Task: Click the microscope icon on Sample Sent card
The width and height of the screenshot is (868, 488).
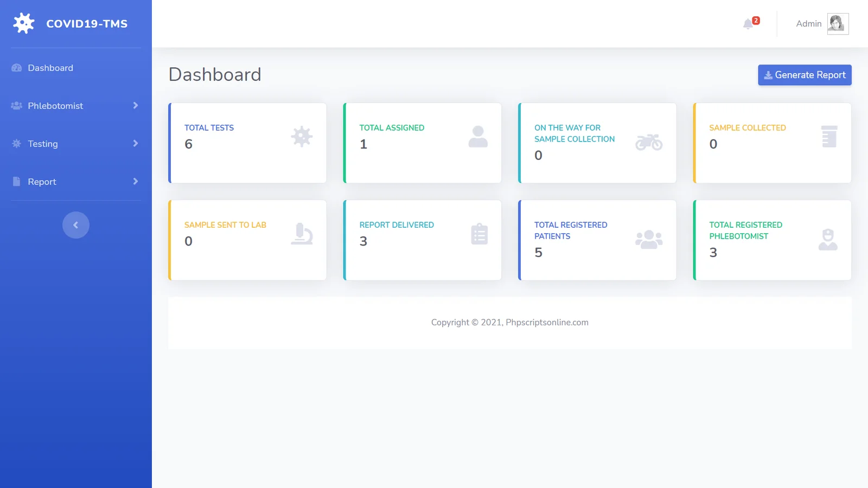Action: coord(302,234)
